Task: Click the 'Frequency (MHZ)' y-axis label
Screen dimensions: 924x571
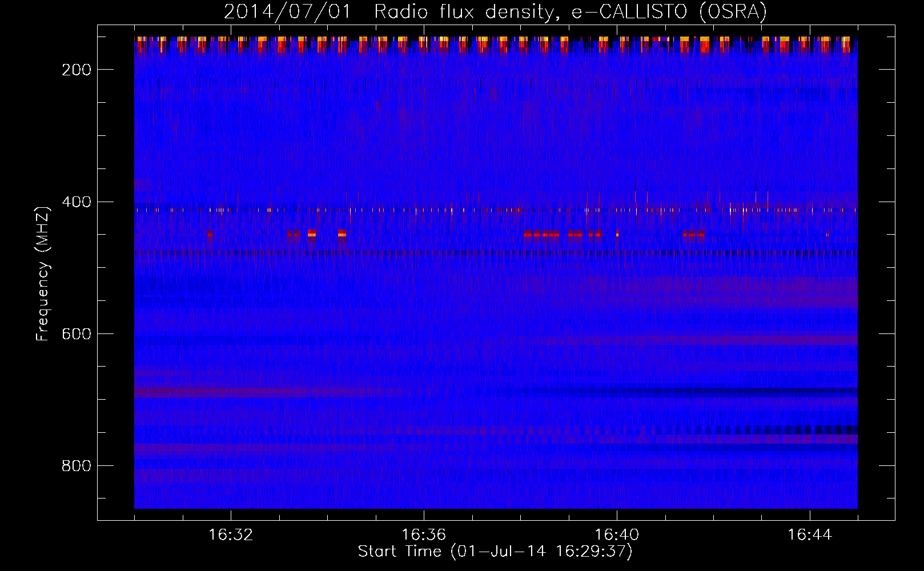Action: [43, 274]
